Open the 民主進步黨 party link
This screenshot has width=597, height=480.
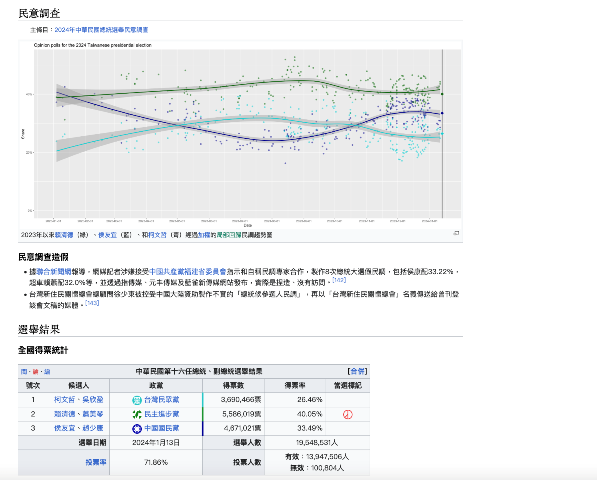pyautogui.click(x=162, y=414)
